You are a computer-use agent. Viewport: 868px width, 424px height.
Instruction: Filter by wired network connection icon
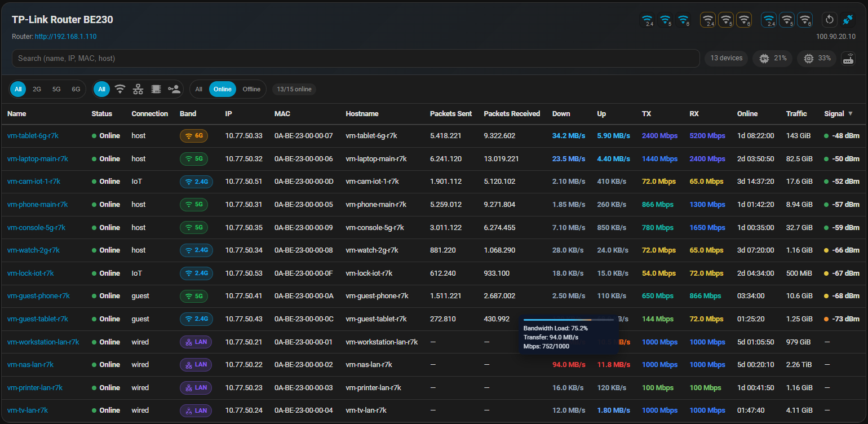tap(138, 89)
